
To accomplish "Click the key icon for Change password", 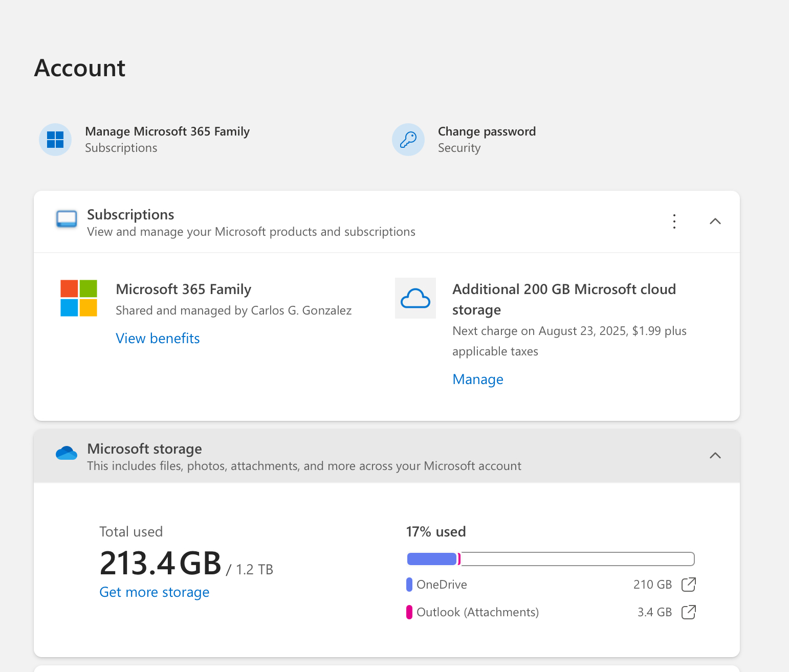I will 408,140.
